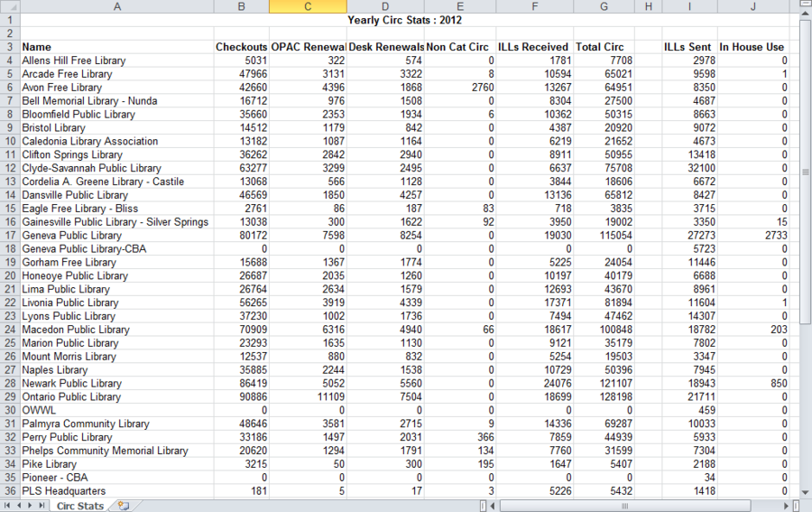The image size is (812, 512).
Task: Click the 'OPAC Renewal' header cell
Action: click(308, 47)
